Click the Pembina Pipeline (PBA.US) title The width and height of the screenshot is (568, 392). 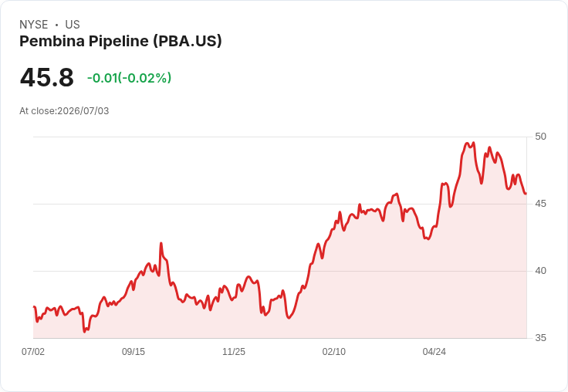[x=120, y=41]
